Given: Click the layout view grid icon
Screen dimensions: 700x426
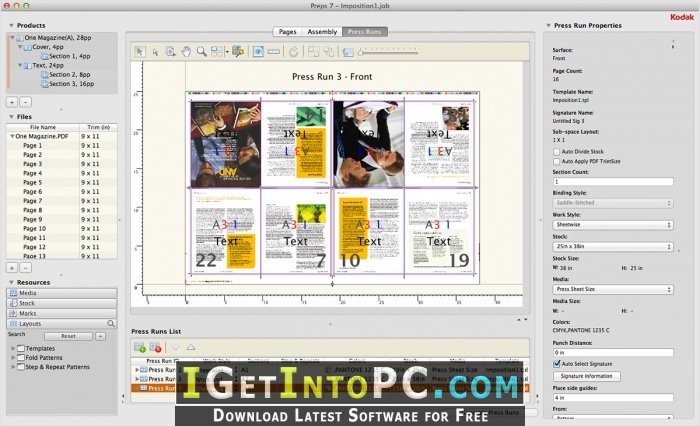Looking at the screenshot, I should pyautogui.click(x=217, y=52).
